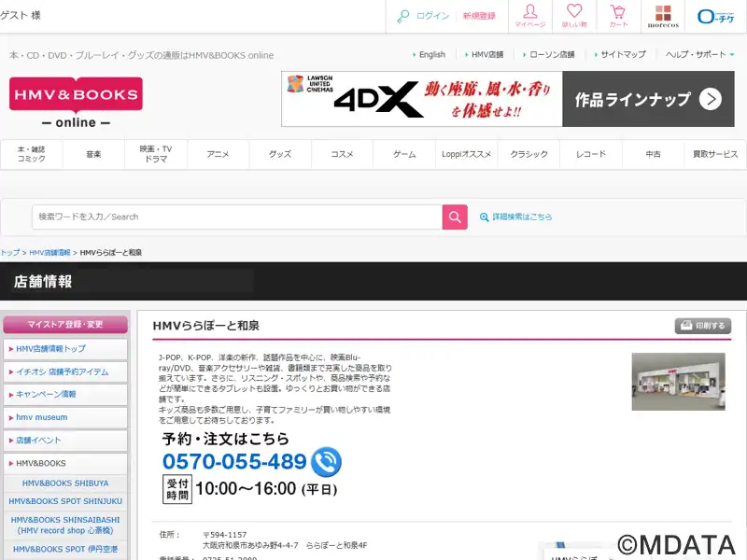Click the morecos logo icon
Image resolution: width=747 pixels, height=560 pixels.
[x=663, y=16]
